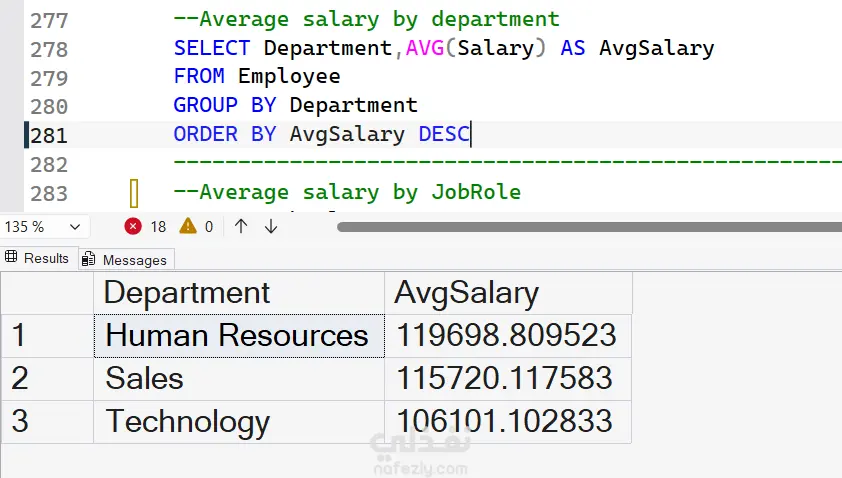Click the error count number 18

tap(158, 227)
